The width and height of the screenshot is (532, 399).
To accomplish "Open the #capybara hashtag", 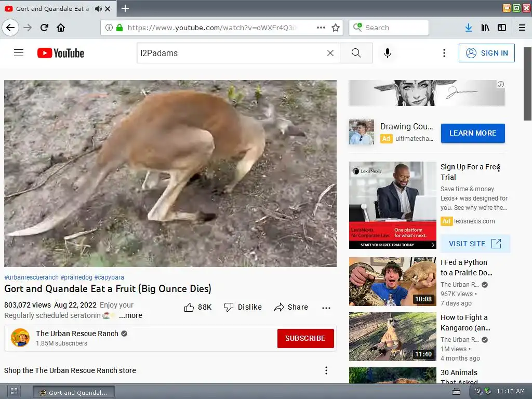I will (x=109, y=277).
